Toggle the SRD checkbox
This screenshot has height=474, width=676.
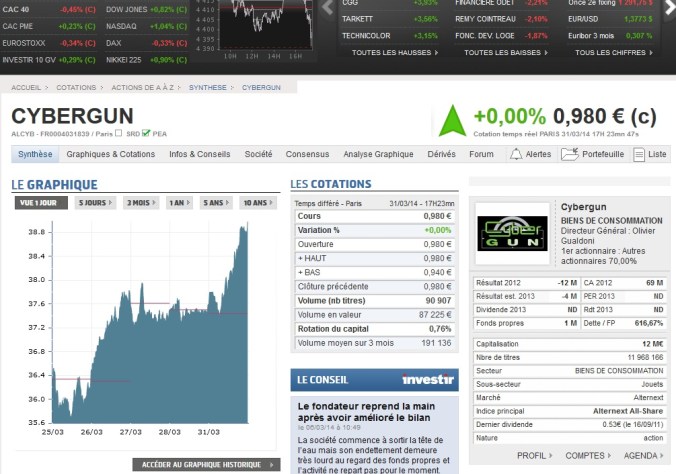click(x=119, y=133)
